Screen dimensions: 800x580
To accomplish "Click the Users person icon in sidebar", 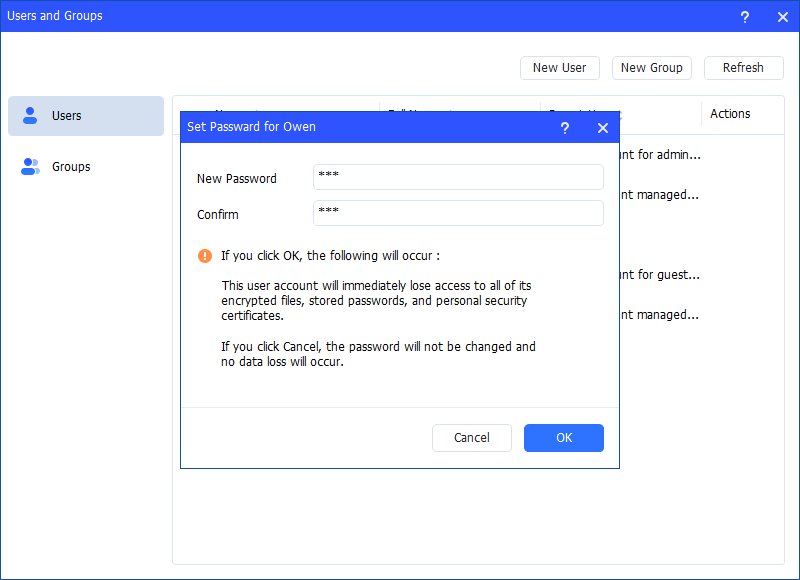I will pyautogui.click(x=30, y=116).
